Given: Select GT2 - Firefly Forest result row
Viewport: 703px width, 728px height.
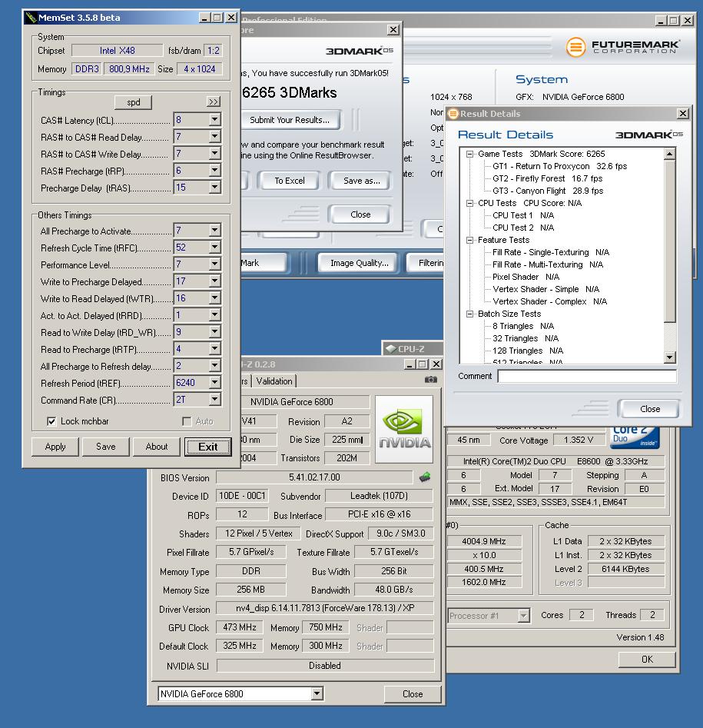Looking at the screenshot, I should pyautogui.click(x=548, y=178).
